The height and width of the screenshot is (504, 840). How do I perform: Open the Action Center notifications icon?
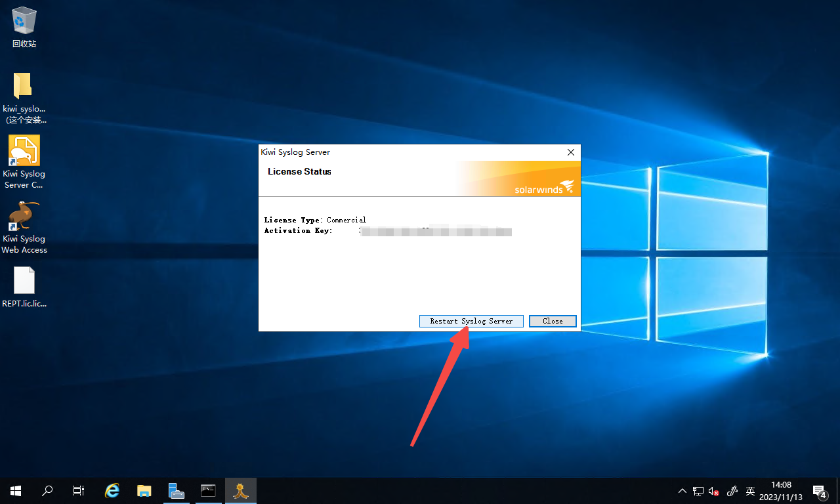(x=819, y=491)
